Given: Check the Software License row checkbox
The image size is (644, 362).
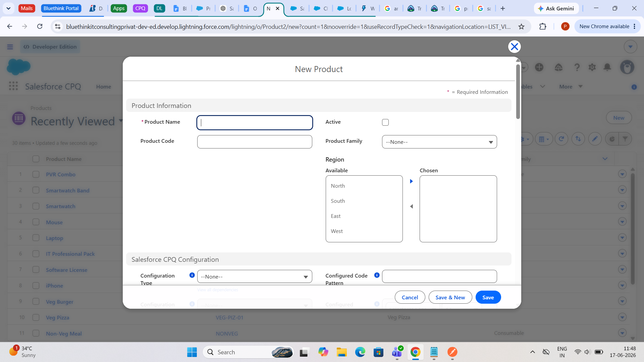Looking at the screenshot, I should pyautogui.click(x=36, y=269).
